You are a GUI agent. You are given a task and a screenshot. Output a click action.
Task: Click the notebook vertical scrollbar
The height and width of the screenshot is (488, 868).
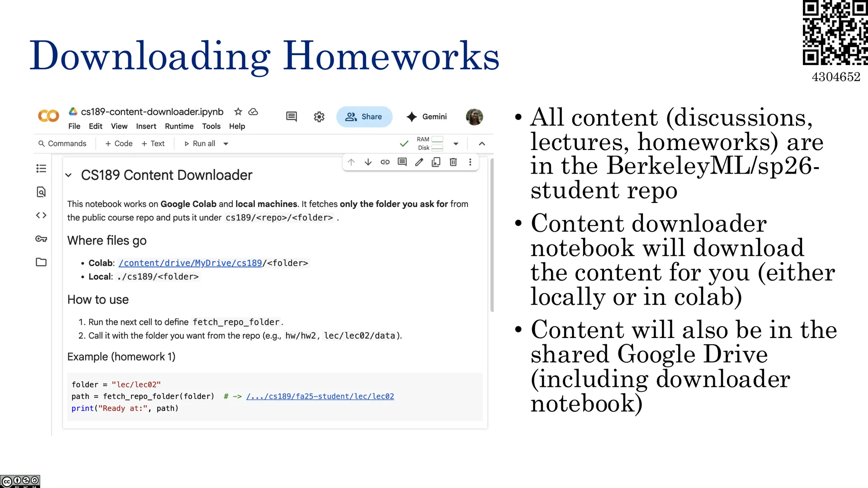click(x=492, y=235)
